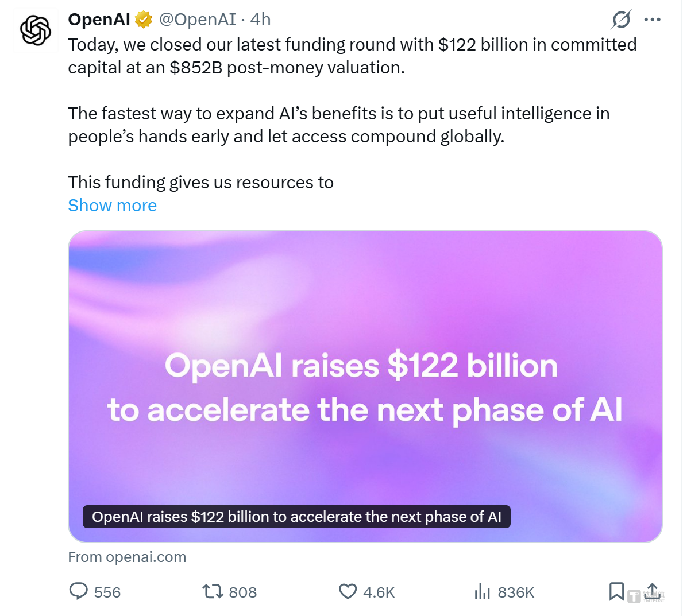
Task: Click the share upload arrow icon
Action: click(652, 591)
